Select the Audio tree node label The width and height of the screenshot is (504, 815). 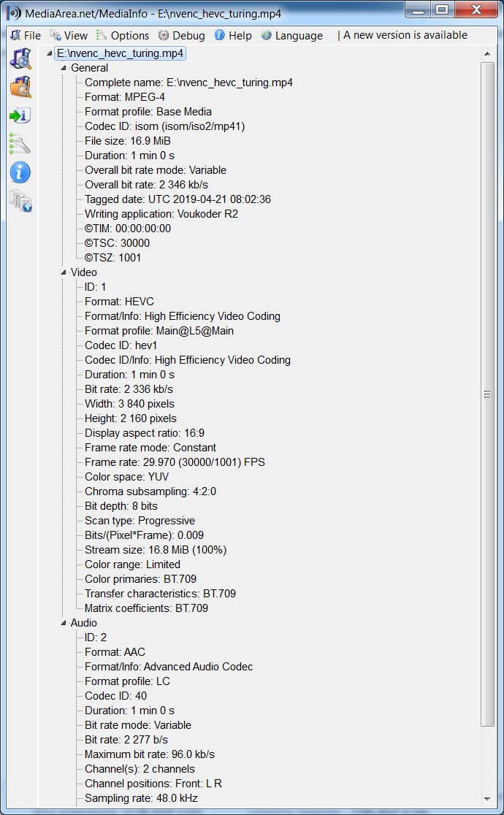[x=84, y=623]
